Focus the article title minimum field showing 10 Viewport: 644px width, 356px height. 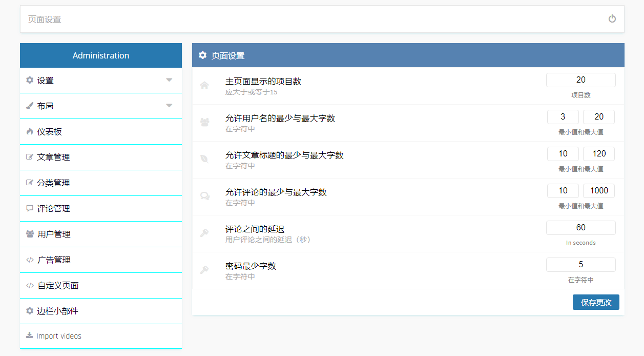coord(563,154)
